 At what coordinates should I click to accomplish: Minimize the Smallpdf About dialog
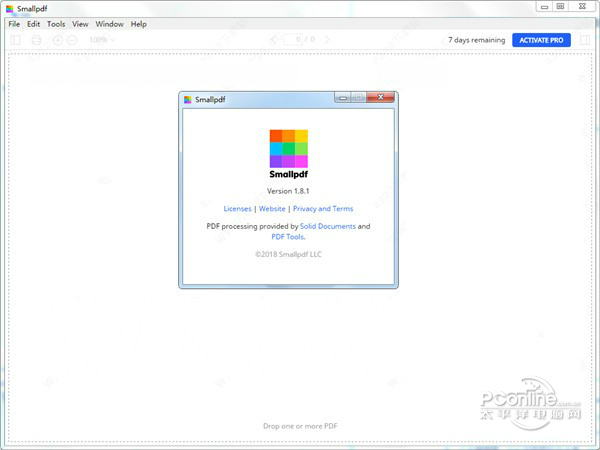(x=343, y=98)
